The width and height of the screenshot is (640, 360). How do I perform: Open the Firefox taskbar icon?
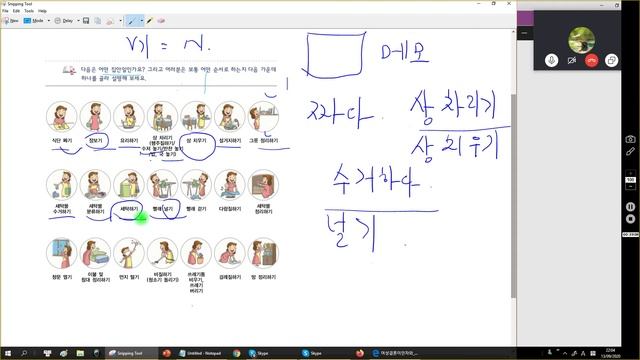click(359, 353)
